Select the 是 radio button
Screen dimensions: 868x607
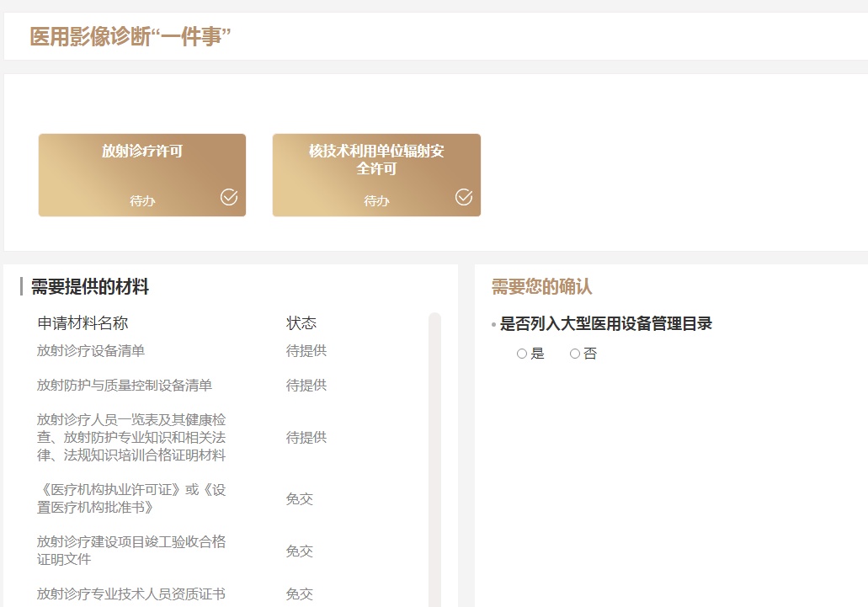click(x=522, y=354)
